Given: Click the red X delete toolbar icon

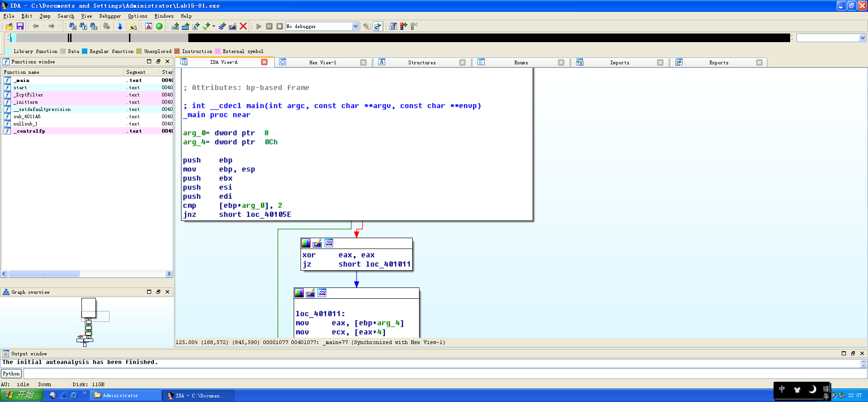Looking at the screenshot, I should 243,26.
